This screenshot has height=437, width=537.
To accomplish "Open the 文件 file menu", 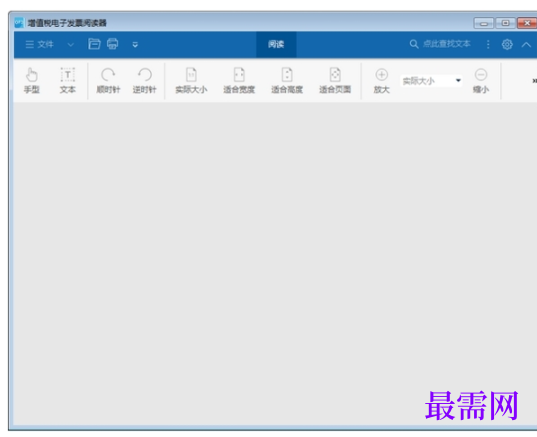I will 39,44.
